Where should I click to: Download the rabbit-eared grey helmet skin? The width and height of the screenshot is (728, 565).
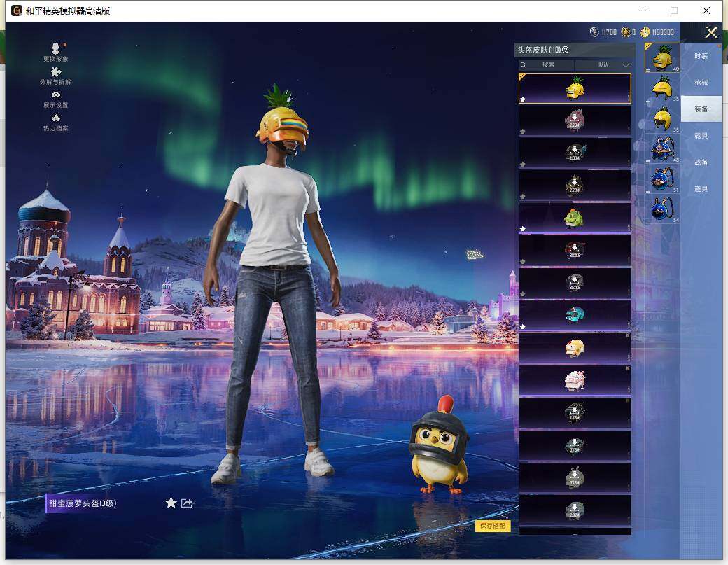tap(575, 477)
